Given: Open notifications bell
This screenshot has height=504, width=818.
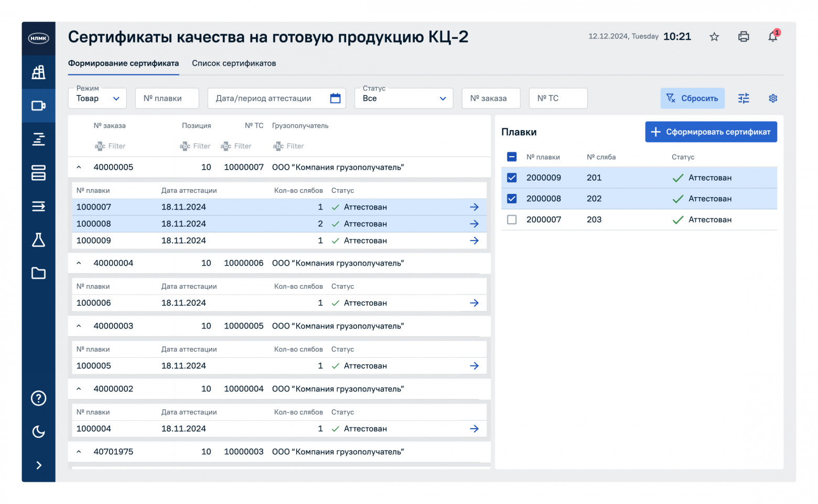Looking at the screenshot, I should point(773,37).
